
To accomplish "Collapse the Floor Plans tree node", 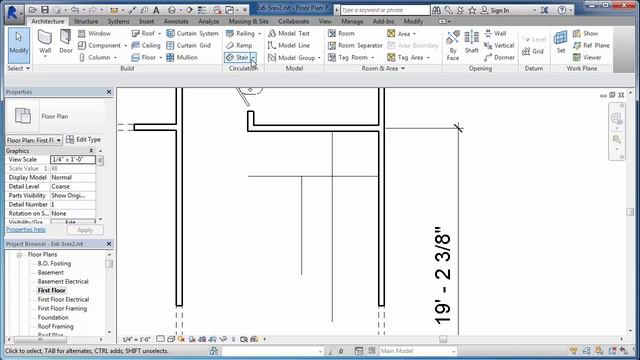I will (19, 255).
